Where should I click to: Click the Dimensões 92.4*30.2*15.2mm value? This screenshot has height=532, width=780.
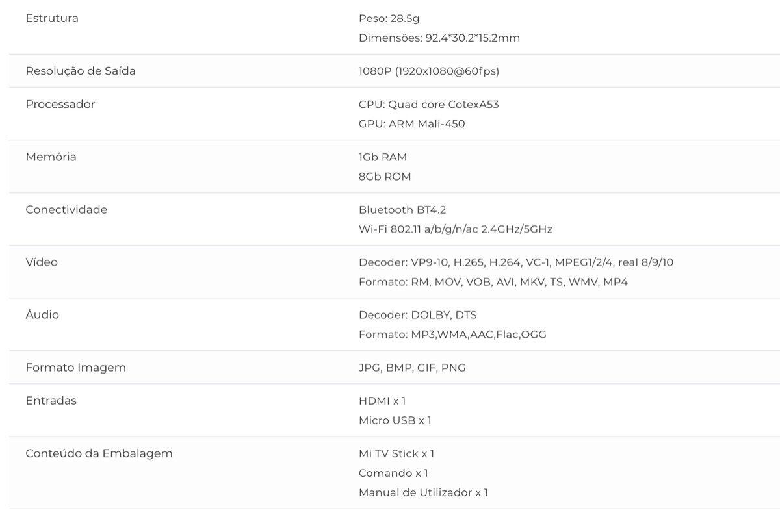pos(439,38)
